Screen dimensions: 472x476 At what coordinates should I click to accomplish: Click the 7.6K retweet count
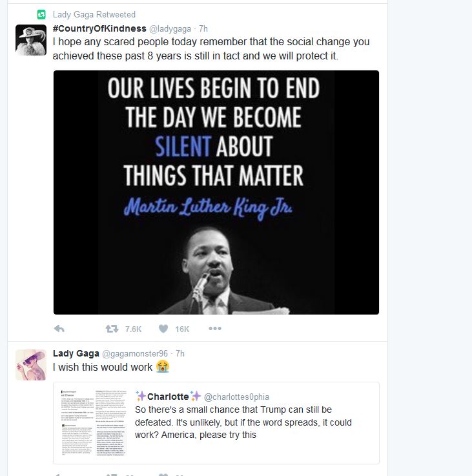[x=133, y=329]
